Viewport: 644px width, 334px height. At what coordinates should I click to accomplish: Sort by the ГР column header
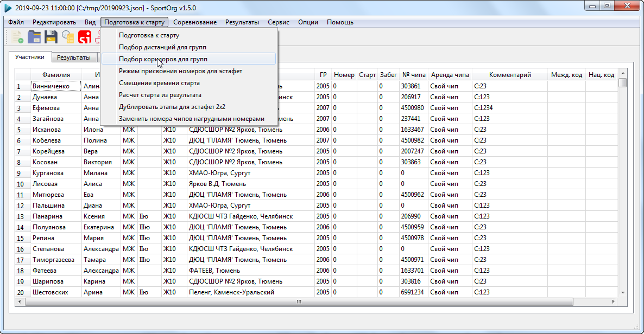[323, 75]
